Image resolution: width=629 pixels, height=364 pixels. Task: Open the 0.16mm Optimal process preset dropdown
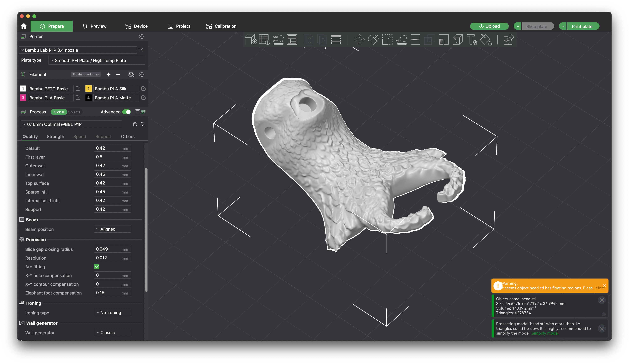(x=71, y=124)
